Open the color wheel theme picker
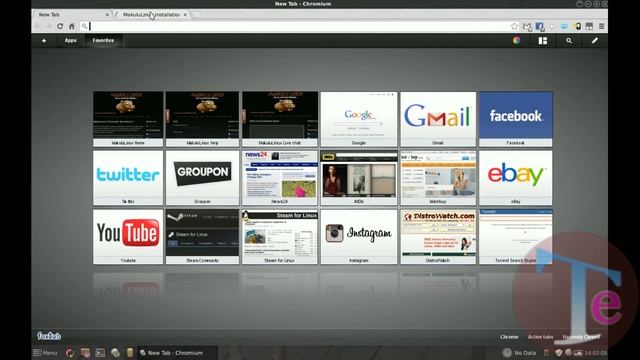 point(516,40)
